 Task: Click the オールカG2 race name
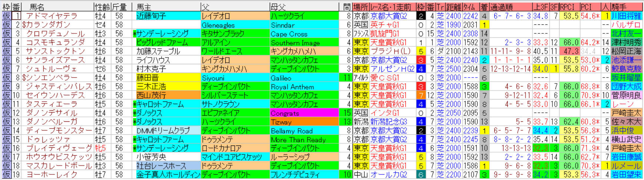[x=389, y=175]
